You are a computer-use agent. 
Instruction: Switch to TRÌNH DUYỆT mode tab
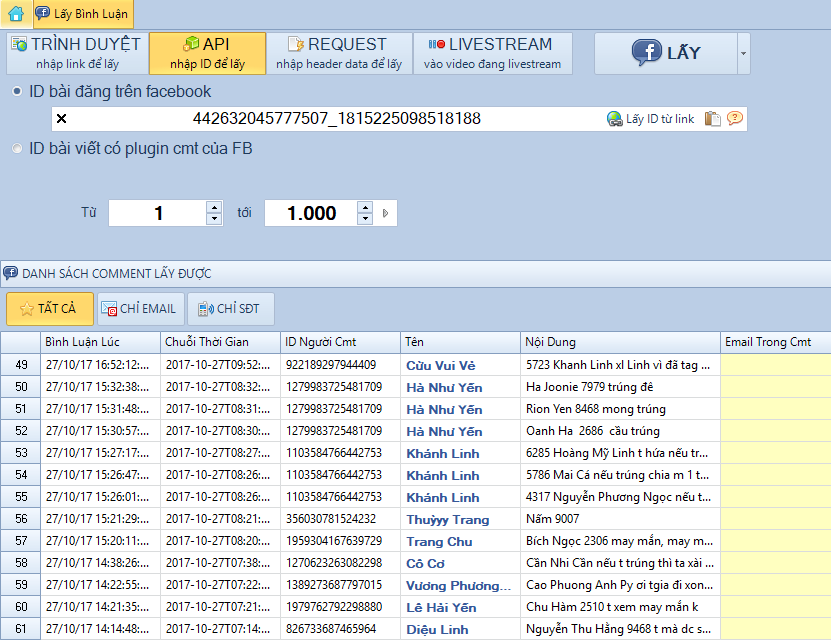(77, 53)
